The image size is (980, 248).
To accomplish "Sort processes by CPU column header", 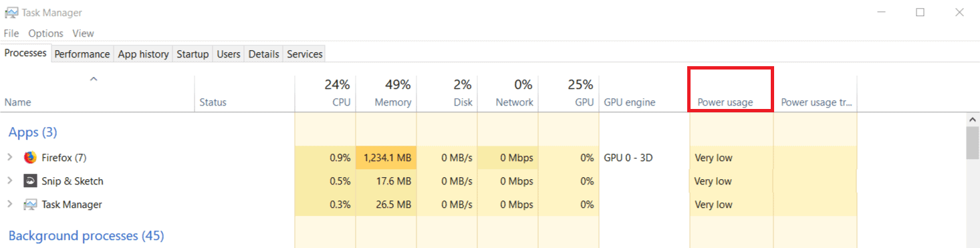I will [x=325, y=94].
